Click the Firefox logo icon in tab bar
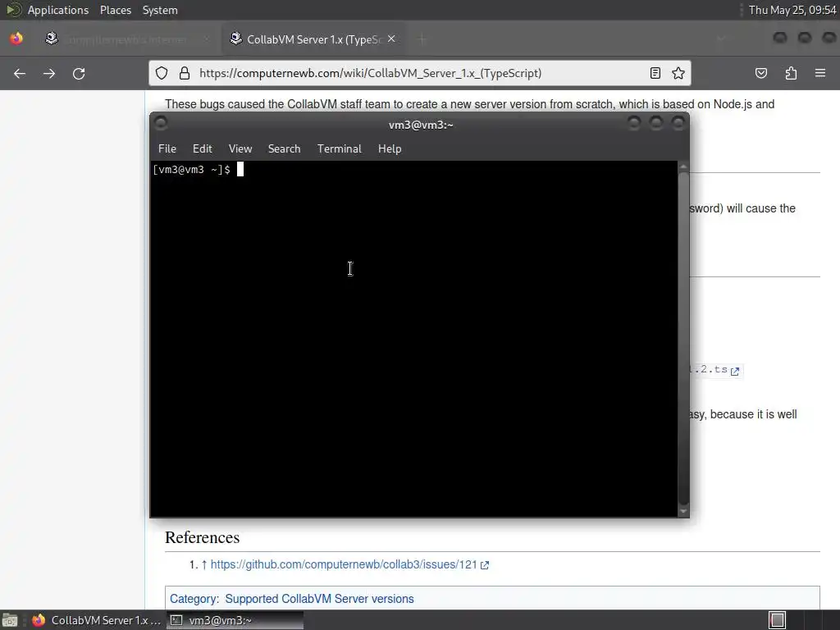This screenshot has width=840, height=630. [16, 39]
